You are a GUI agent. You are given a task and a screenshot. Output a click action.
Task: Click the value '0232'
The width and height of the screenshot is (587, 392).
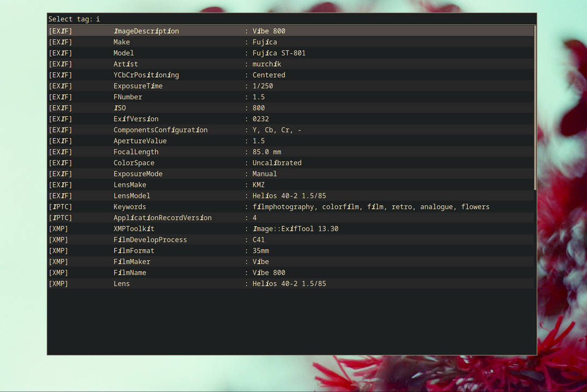pyautogui.click(x=261, y=119)
